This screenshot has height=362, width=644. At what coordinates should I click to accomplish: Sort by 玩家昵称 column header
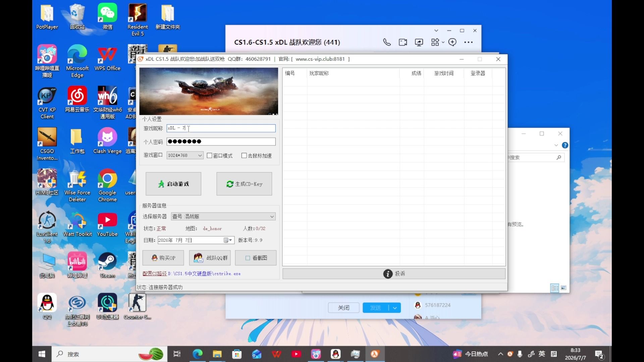[x=353, y=73]
